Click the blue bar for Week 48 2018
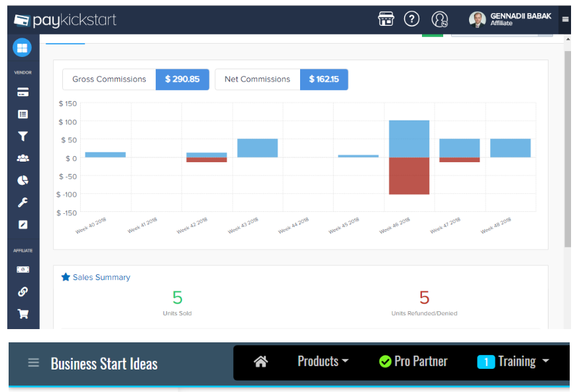 (x=510, y=148)
